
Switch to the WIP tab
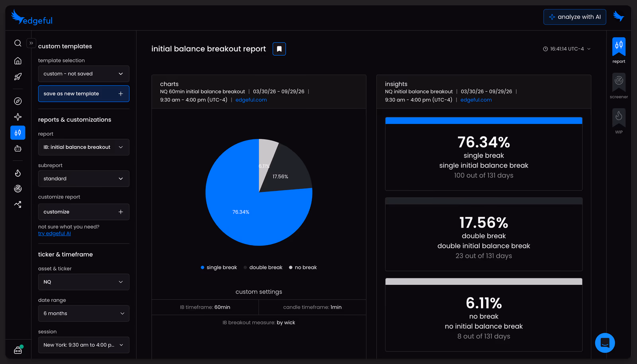tap(619, 121)
